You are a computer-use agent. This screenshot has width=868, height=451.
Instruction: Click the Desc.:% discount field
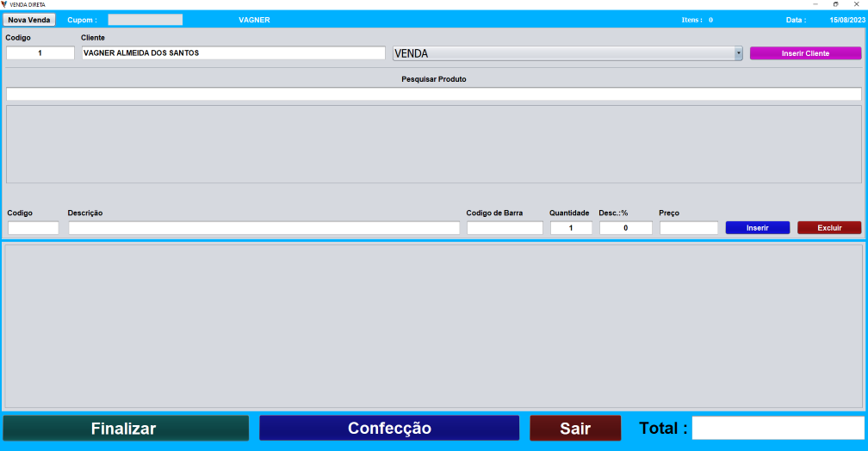click(625, 228)
